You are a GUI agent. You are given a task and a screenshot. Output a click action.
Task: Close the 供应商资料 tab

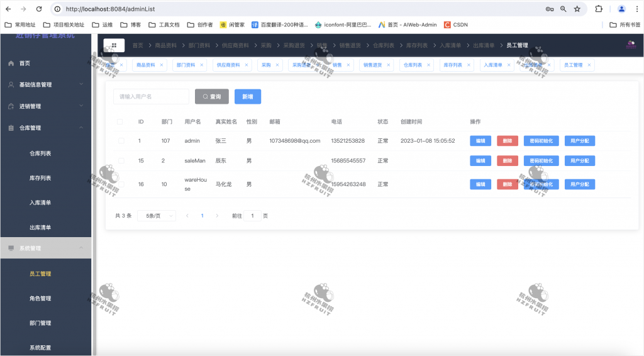coord(247,65)
